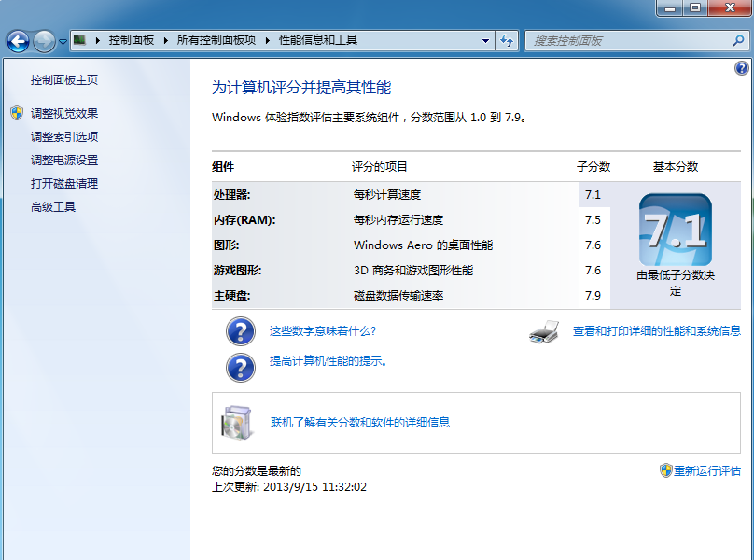Open 高级工具 in the sidebar
The height and width of the screenshot is (560, 754).
pyautogui.click(x=53, y=206)
